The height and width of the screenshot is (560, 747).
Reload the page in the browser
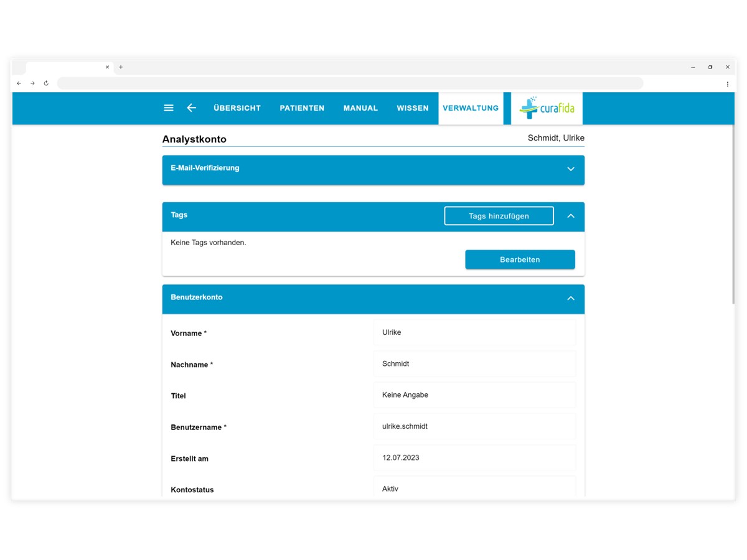(x=46, y=83)
